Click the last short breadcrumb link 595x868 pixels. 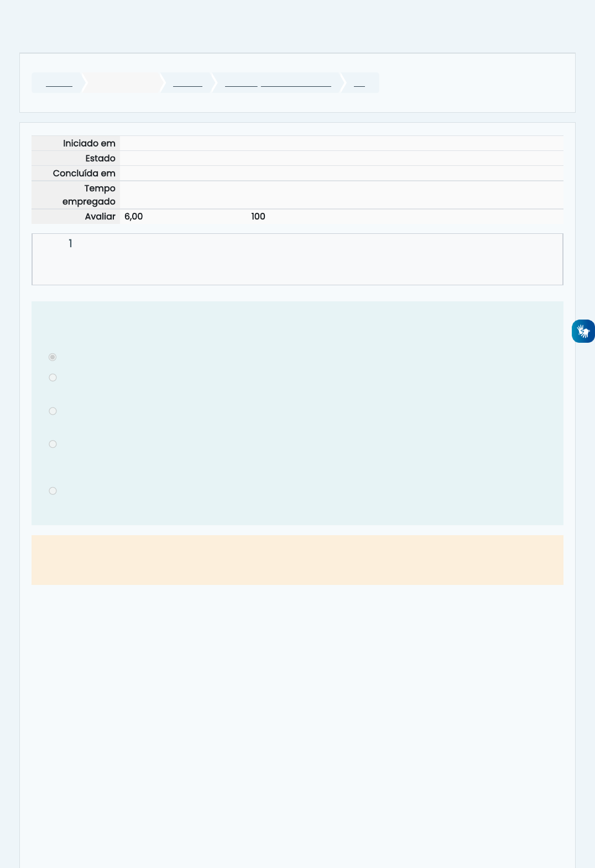(359, 83)
